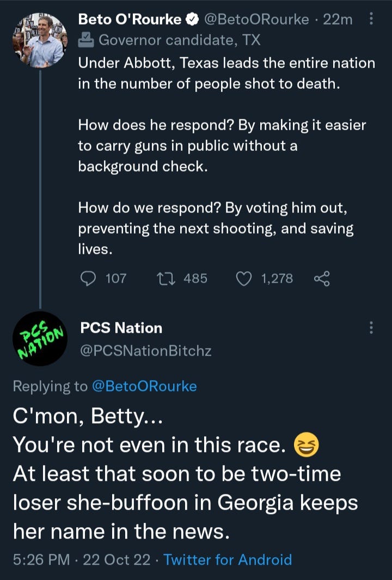Open the three-dot menu on Beto's tweet

point(372,18)
